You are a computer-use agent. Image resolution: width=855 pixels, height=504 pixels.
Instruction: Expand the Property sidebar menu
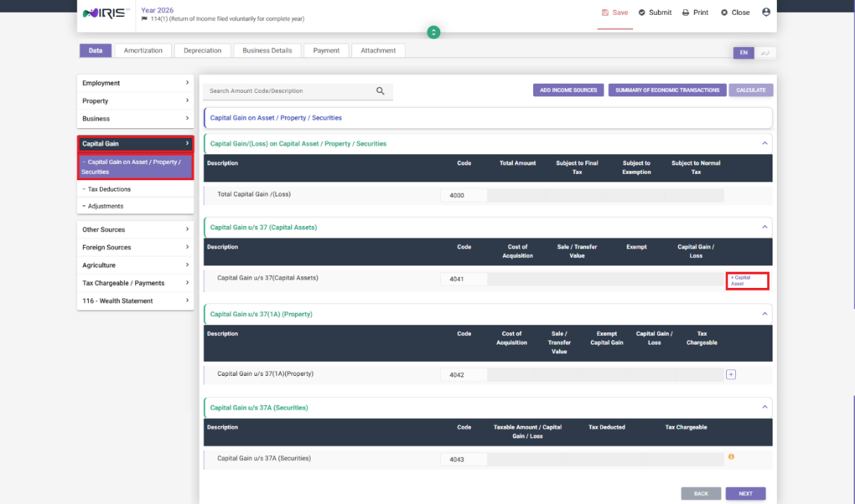pyautogui.click(x=135, y=101)
